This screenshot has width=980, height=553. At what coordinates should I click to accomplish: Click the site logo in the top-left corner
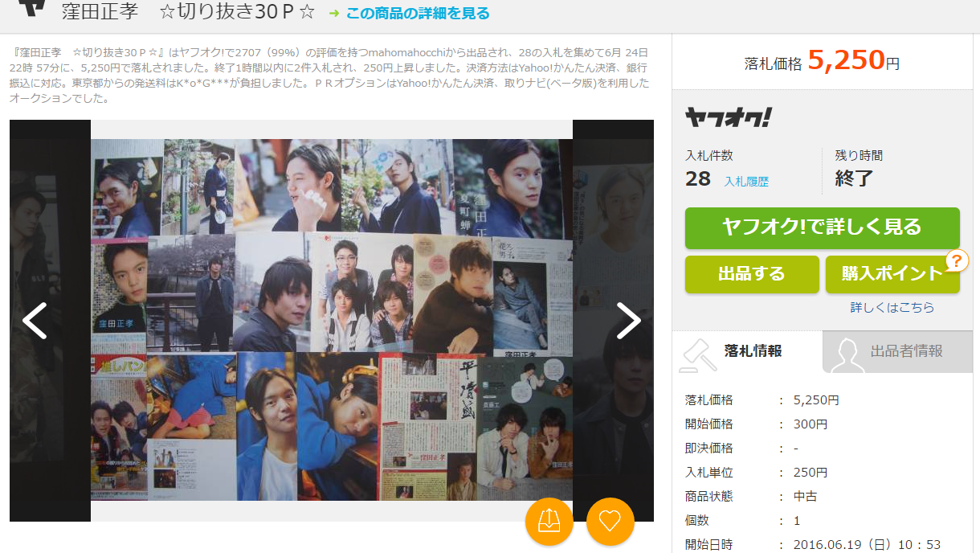(32, 10)
